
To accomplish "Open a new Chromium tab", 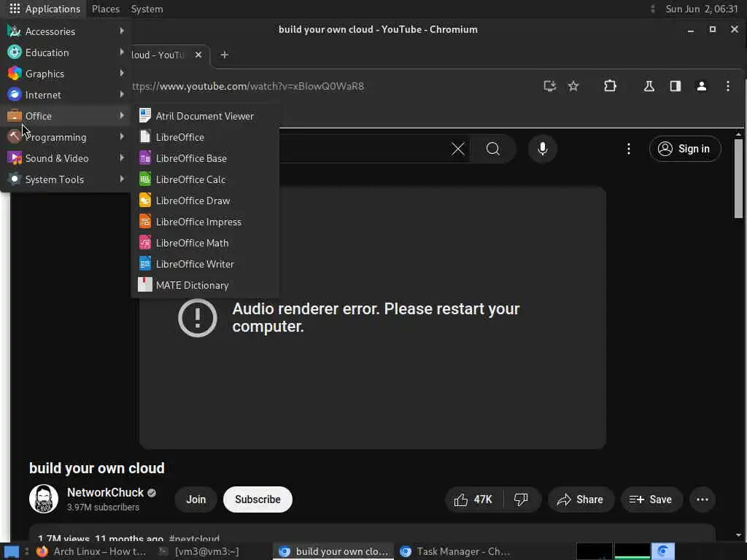I will (225, 55).
